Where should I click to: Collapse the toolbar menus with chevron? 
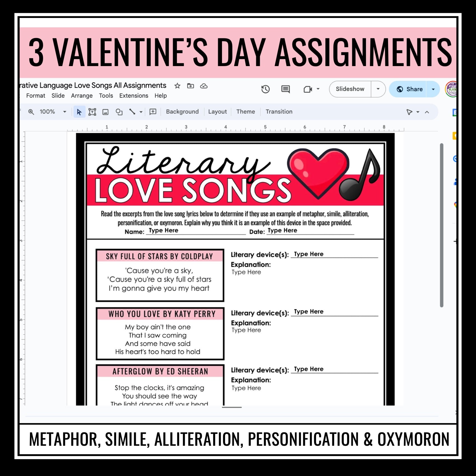coord(427,112)
